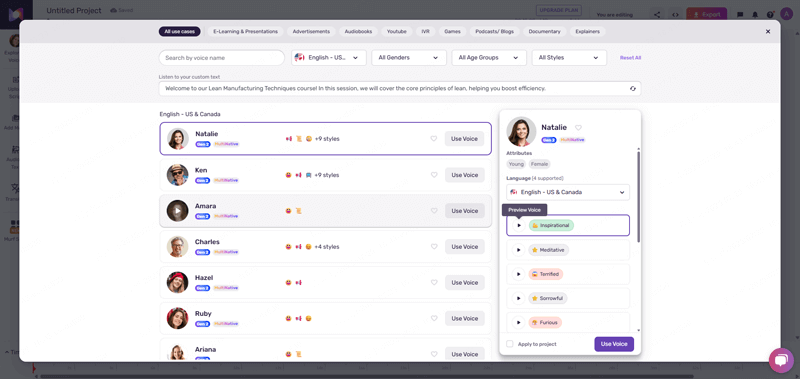Select the All use cases tab
Viewport: 800px width, 379px height.
tap(179, 32)
